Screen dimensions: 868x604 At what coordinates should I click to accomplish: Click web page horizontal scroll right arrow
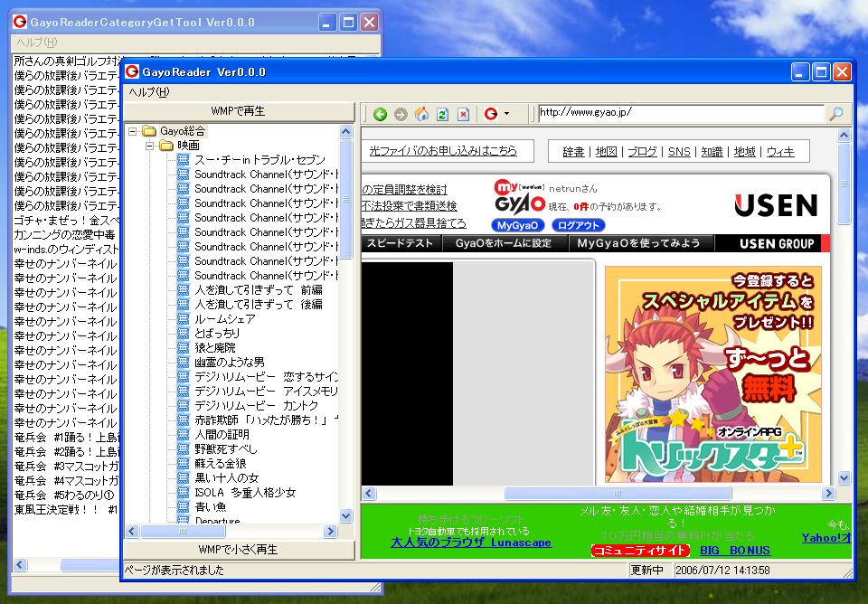[x=828, y=494]
